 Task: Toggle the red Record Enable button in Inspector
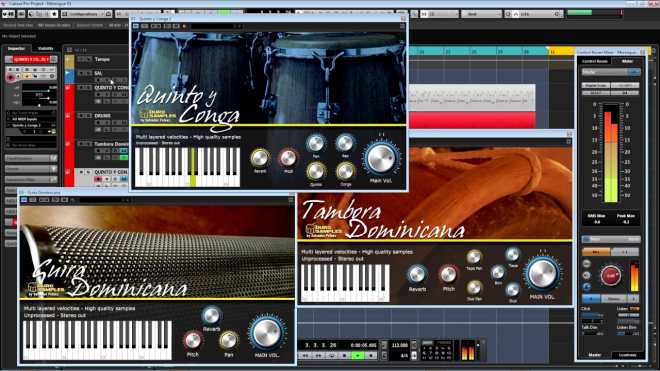11,77
